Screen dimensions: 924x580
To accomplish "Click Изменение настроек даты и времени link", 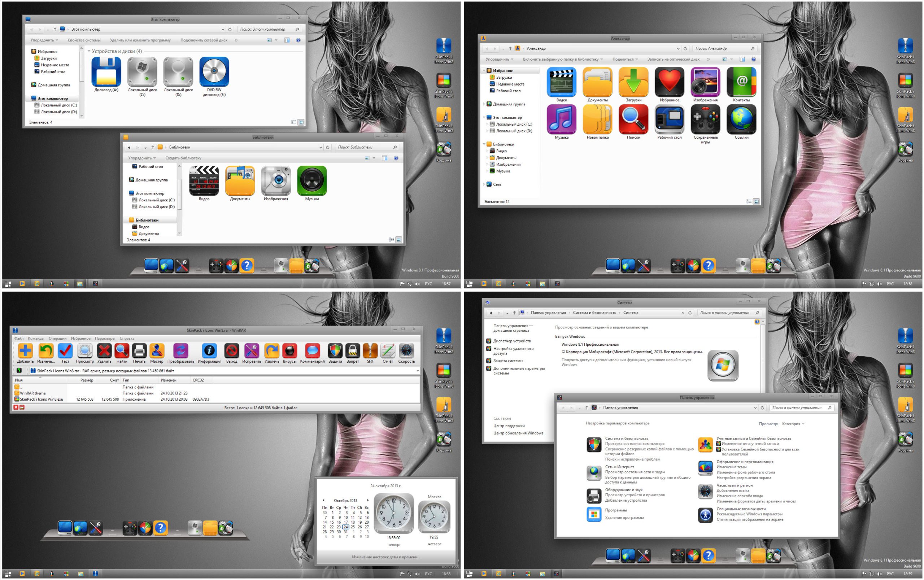I will [386, 557].
